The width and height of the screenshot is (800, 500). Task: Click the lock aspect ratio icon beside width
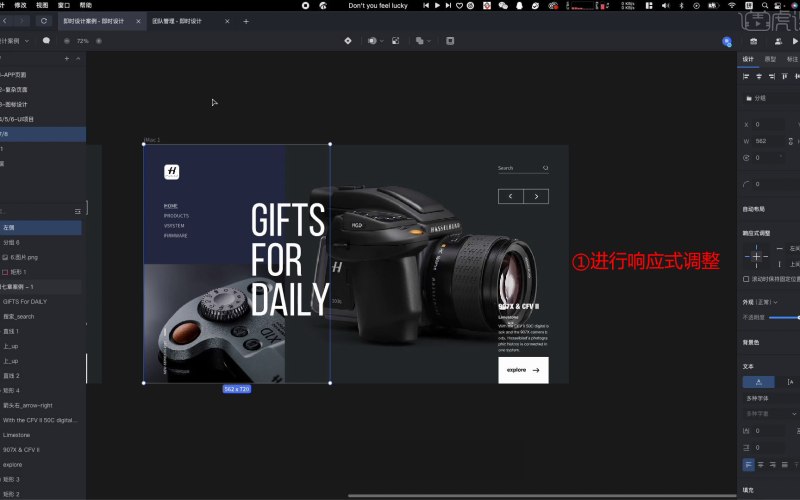click(791, 141)
